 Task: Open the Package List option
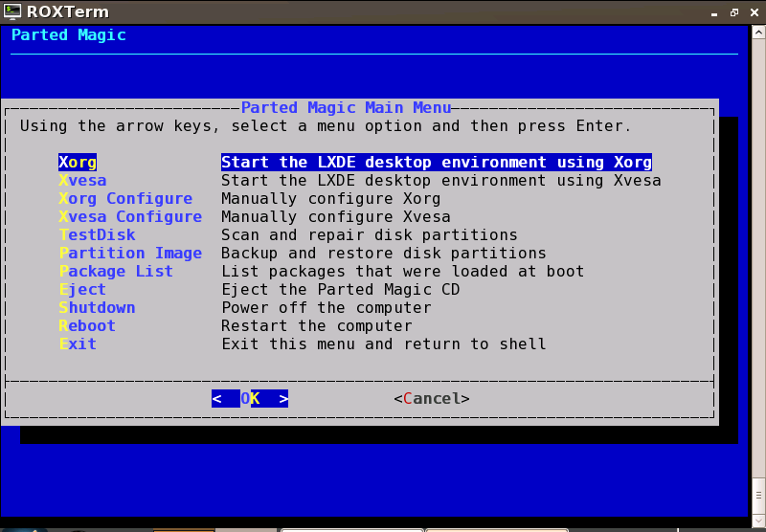tap(116, 271)
